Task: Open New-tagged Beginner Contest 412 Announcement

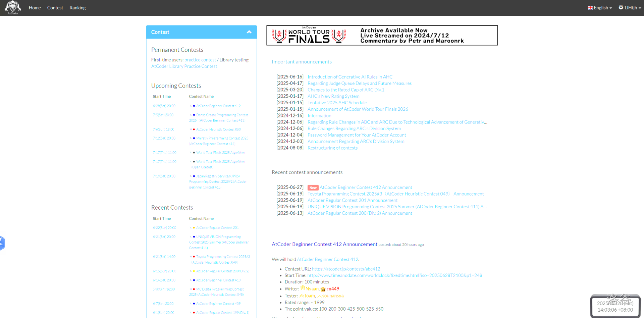Action: point(366,187)
